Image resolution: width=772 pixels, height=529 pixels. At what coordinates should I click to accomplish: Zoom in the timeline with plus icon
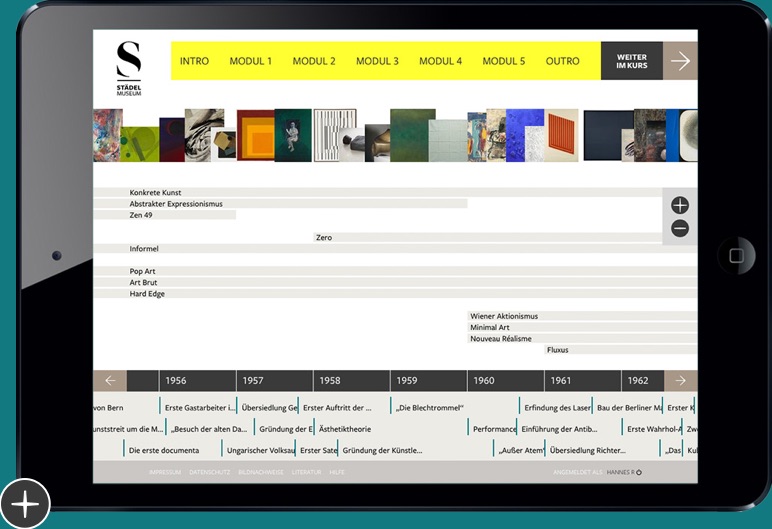pyautogui.click(x=680, y=205)
